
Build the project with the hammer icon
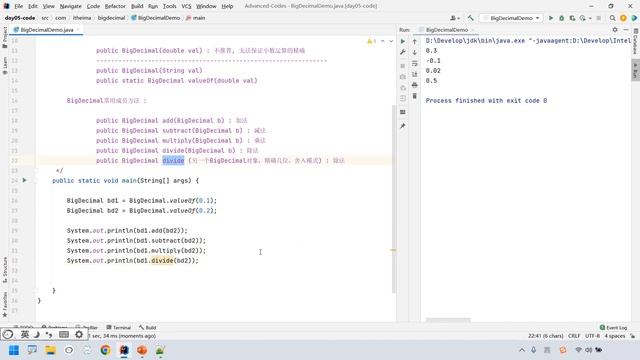click(471, 18)
